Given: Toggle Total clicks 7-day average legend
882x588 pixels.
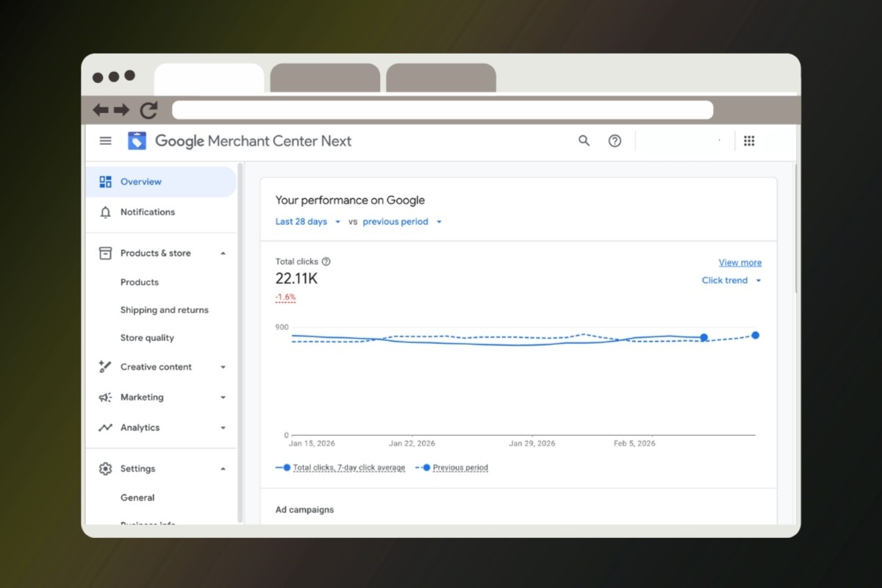Looking at the screenshot, I should (x=340, y=467).
